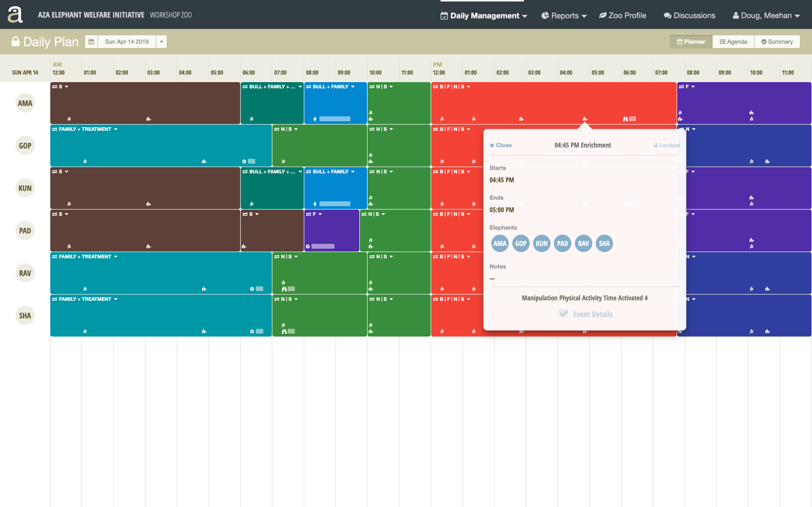Toggle the Event Details checkbox in the popup

(563, 314)
